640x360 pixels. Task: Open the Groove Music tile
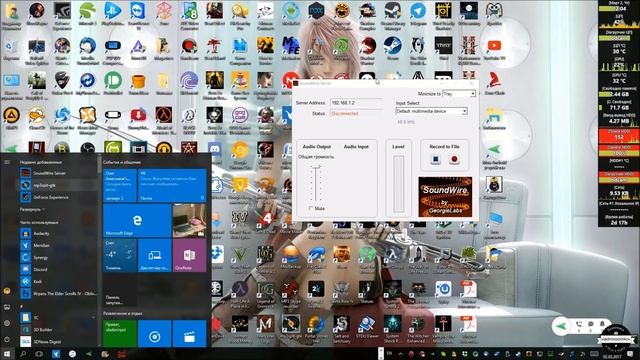click(155, 334)
